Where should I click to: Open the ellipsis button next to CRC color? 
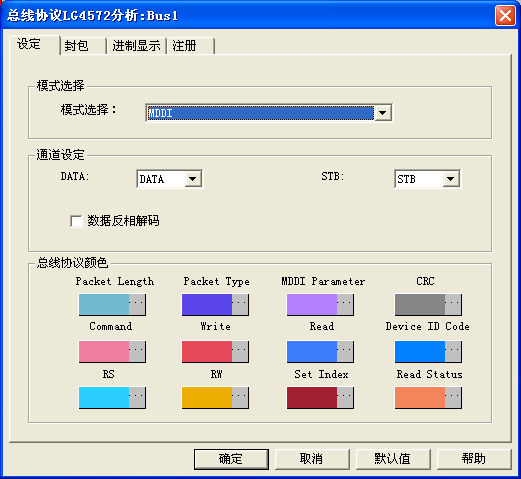(x=453, y=304)
